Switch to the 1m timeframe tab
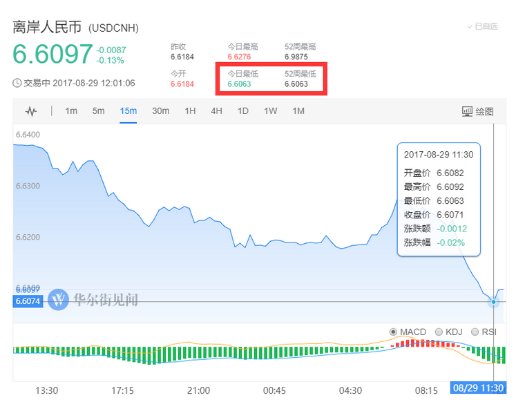 [71, 111]
